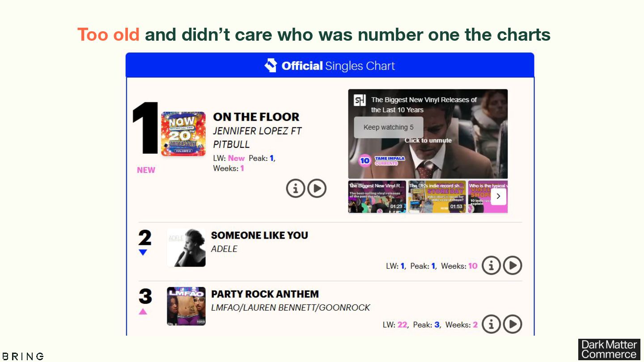Click the LMFAO album artwork
Screen dimensions: 644x362
[x=186, y=306]
